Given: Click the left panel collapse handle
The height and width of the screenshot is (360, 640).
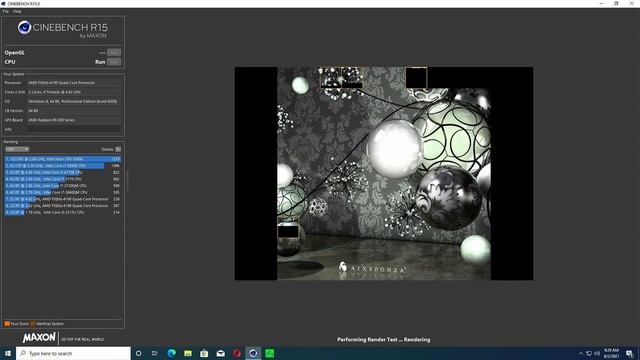Looking at the screenshot, I should tap(127, 180).
